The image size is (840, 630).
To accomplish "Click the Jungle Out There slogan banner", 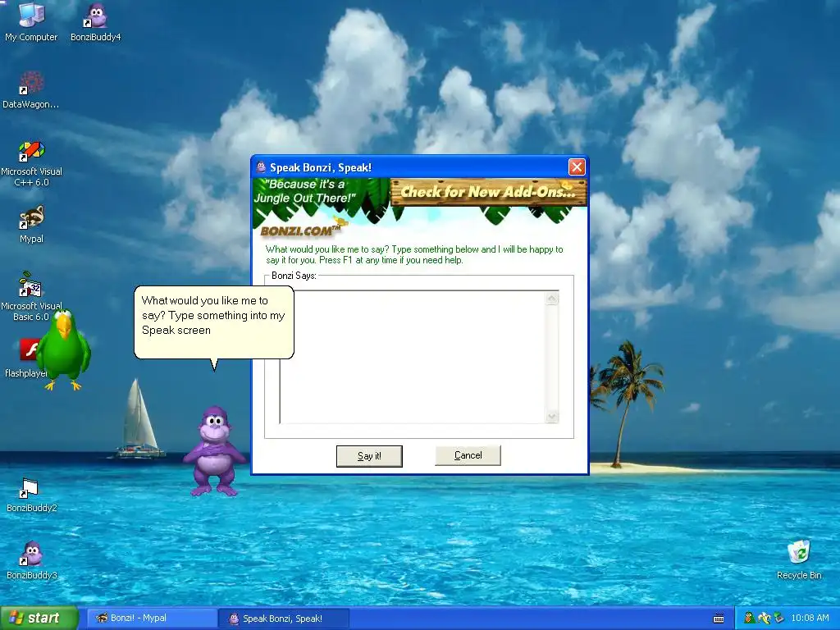I will [x=305, y=191].
